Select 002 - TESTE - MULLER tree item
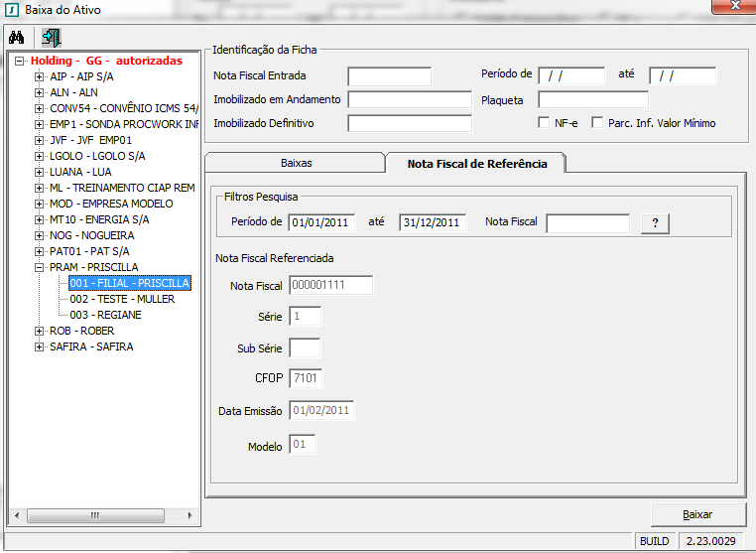Viewport: 756px width, 553px height. pyautogui.click(x=122, y=299)
